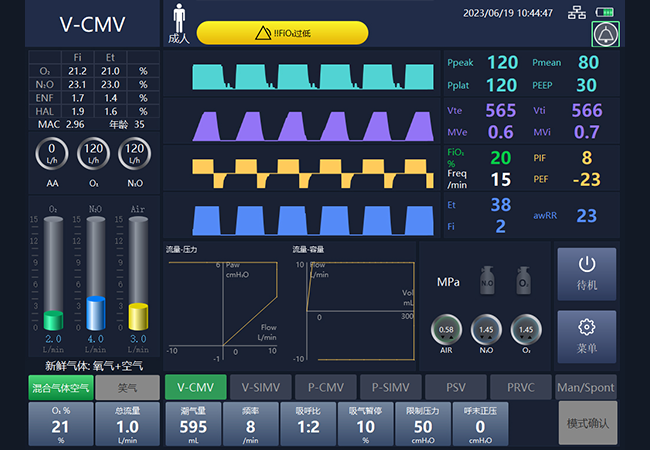650x450 pixels.
Task: Open the 潮气量 595 mL setting
Action: point(191,424)
